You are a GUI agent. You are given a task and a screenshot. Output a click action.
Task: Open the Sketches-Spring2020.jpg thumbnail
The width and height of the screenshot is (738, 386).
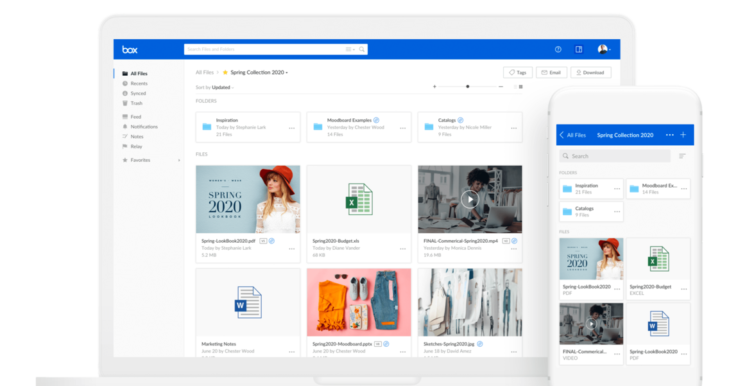tap(470, 302)
